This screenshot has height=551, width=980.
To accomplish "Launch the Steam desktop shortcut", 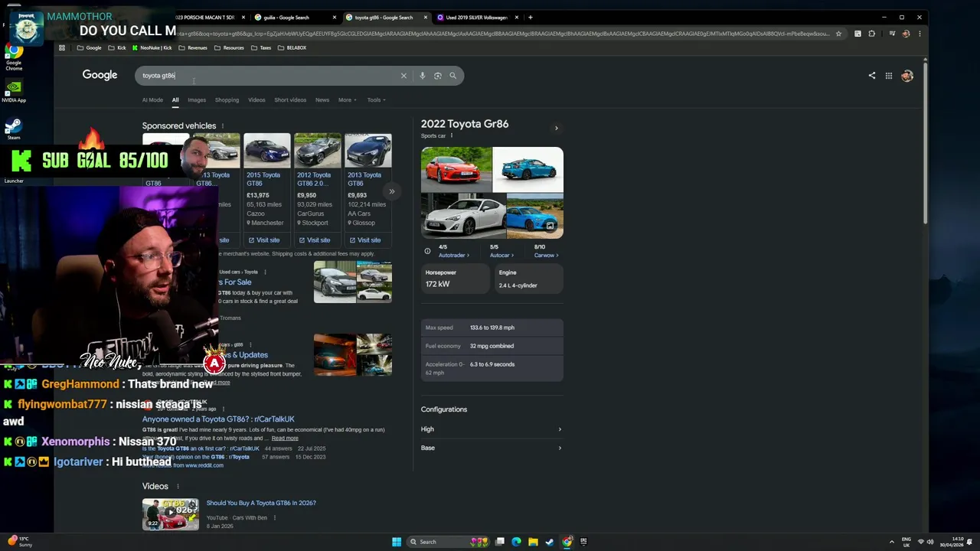I will pyautogui.click(x=14, y=128).
